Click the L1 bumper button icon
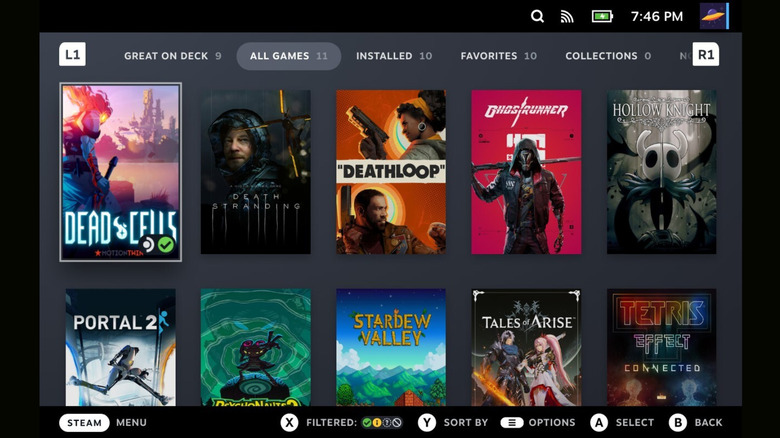This screenshot has width=780, height=438. point(73,54)
